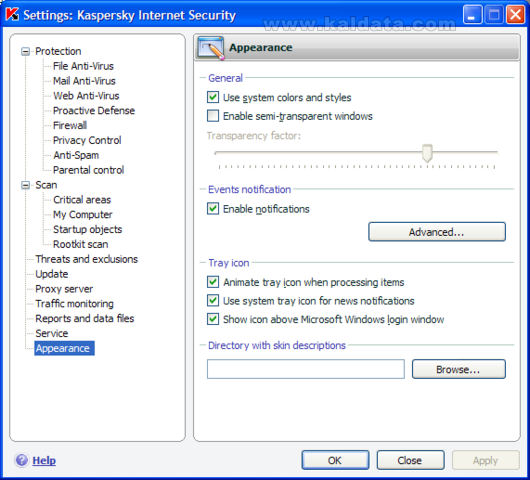Select Privacy Control in the tree
The width and height of the screenshot is (530, 480).
87,140
